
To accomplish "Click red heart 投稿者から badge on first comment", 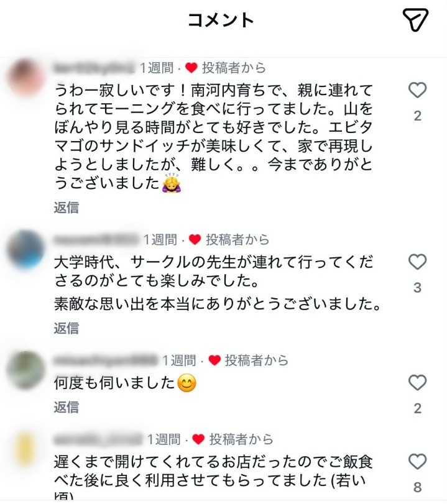I will 226,68.
